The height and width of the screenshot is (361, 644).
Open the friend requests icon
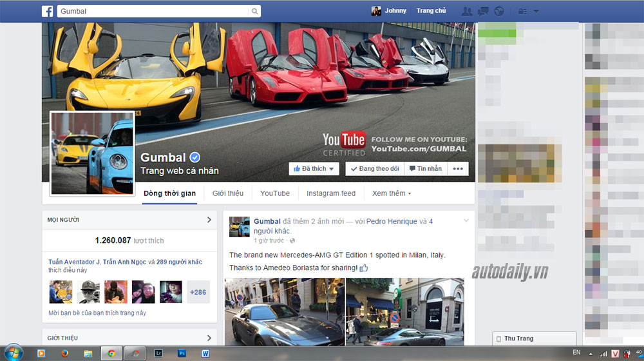(x=468, y=11)
